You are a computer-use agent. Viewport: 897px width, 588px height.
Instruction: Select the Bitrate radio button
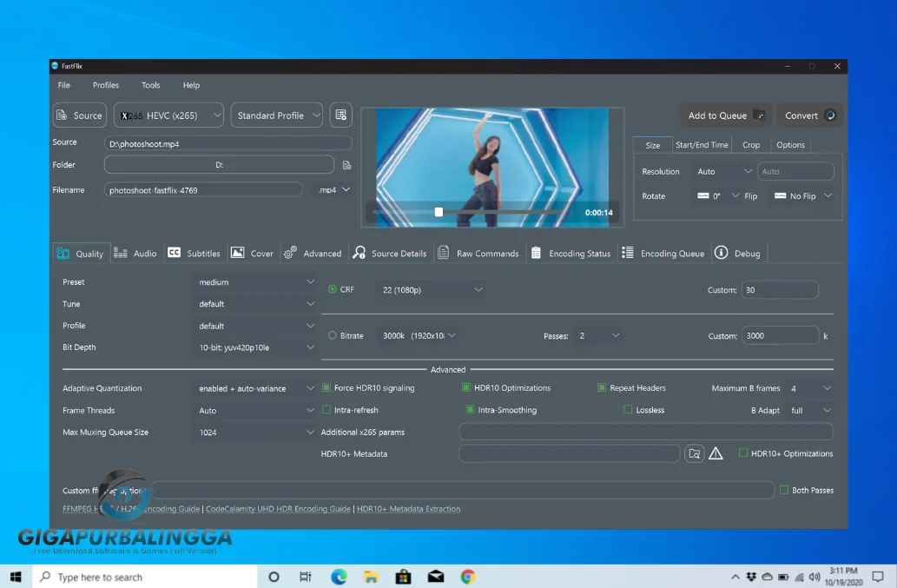(333, 335)
